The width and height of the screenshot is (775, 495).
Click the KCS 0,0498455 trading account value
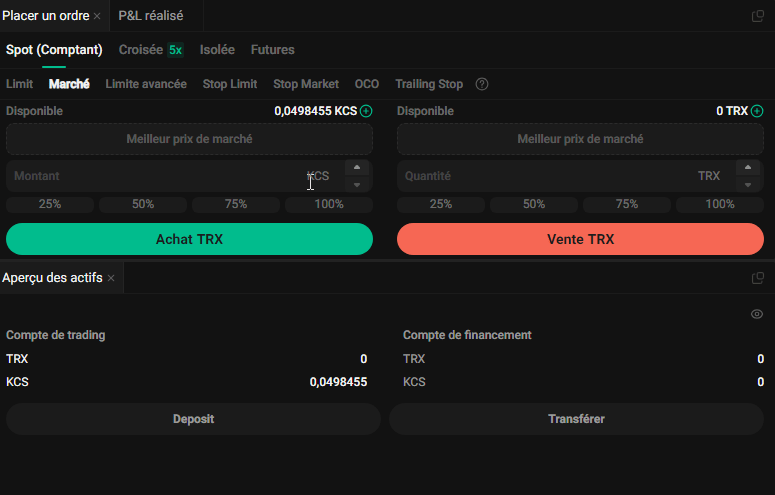(339, 382)
